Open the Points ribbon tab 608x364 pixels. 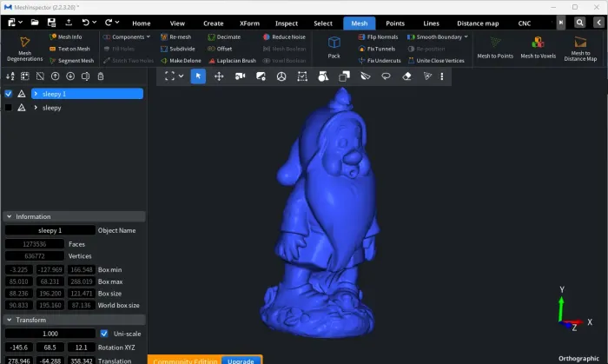tap(395, 23)
